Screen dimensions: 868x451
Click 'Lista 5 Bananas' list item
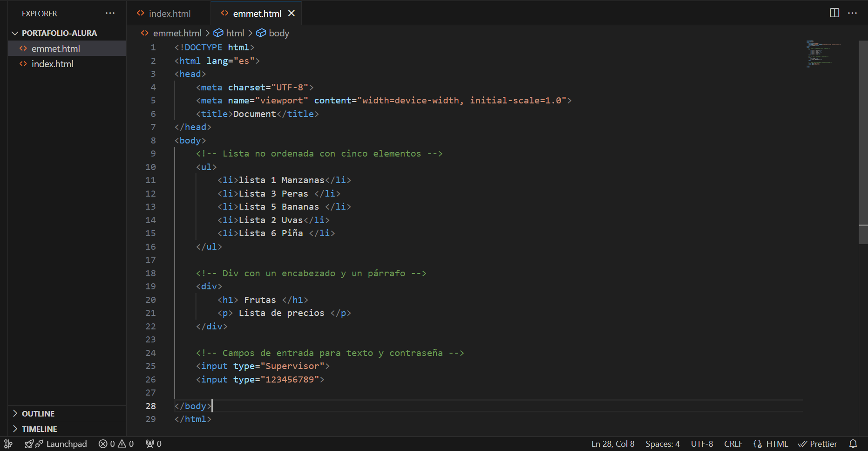click(284, 207)
